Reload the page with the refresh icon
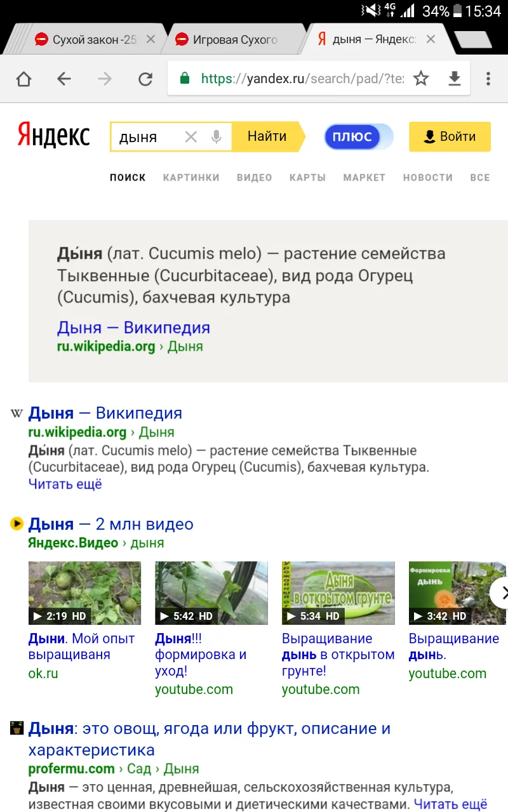Screen dimensions: 508x812 (x=145, y=79)
